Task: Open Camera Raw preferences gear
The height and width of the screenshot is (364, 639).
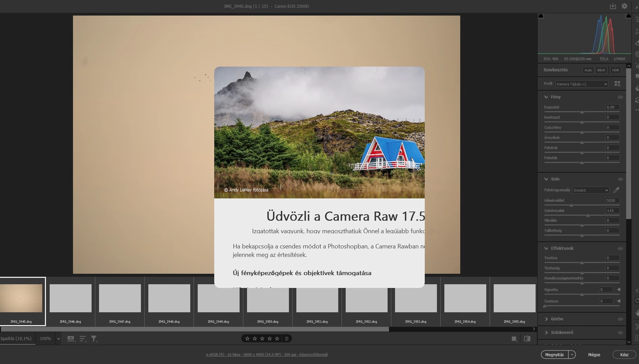Action: tap(624, 6)
